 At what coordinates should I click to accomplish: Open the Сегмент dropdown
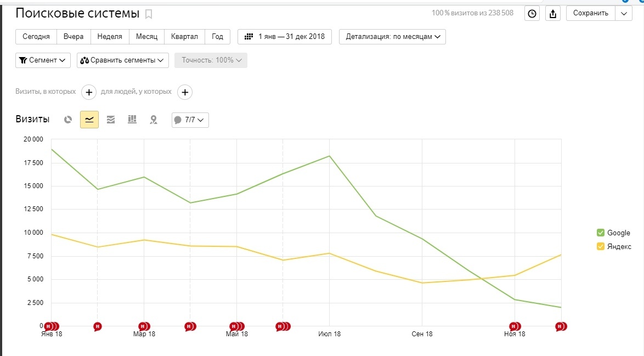[x=43, y=60]
